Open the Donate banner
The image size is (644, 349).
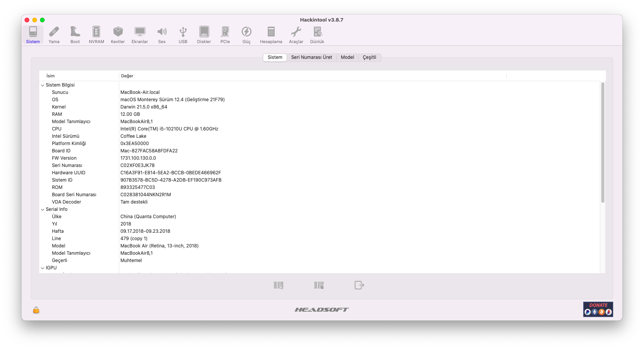click(x=598, y=309)
